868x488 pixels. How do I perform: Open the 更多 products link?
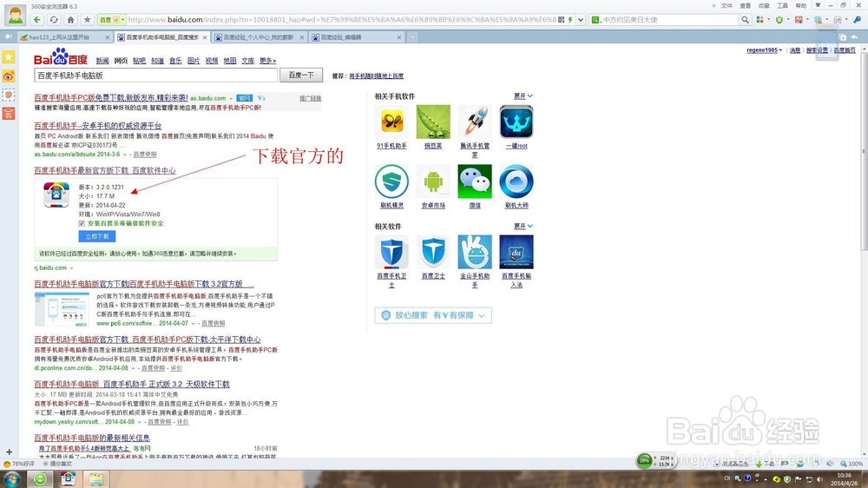267,61
